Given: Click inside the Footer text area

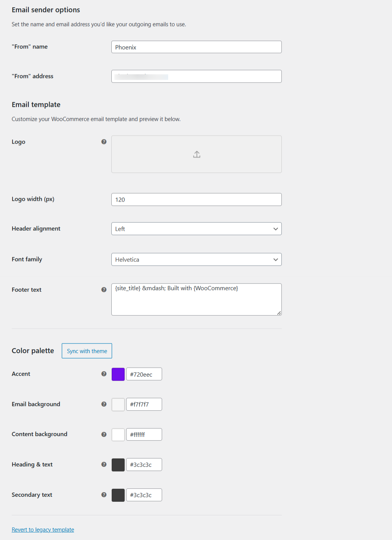Looking at the screenshot, I should pyautogui.click(x=196, y=299).
